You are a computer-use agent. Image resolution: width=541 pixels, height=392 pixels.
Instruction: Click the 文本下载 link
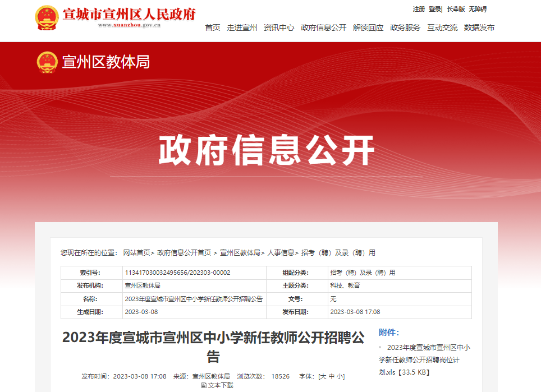[221, 385]
